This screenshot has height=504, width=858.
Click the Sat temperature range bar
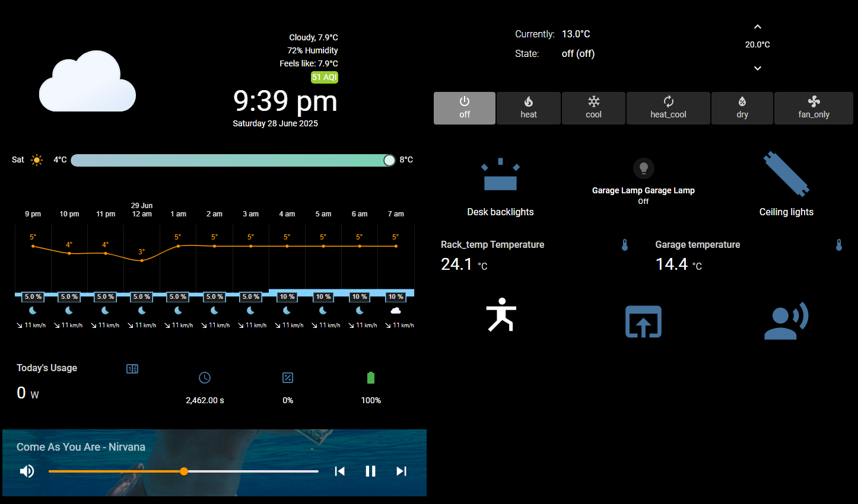[x=233, y=160]
